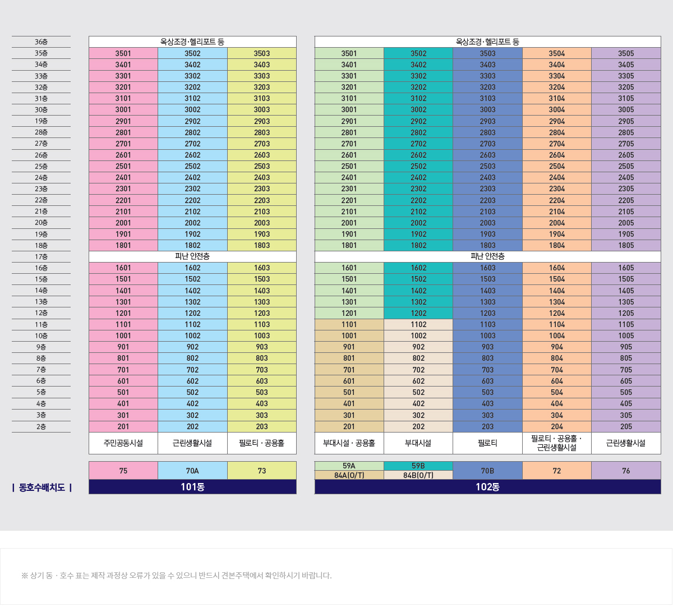Click unit 1101 in building 102동
Image resolution: width=673 pixels, height=616 pixels.
pos(349,324)
